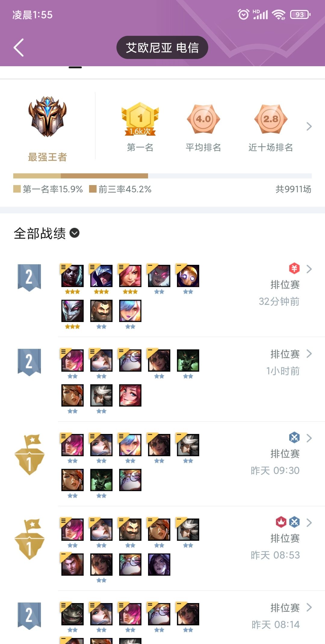Viewport: 325px width, 644px height.
Task: Tap the 4.0 平均排名 medal
Action: coord(203,119)
